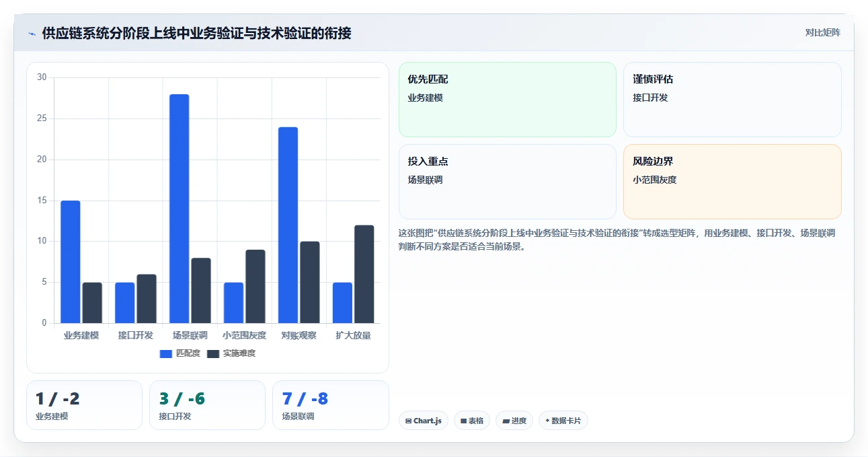Click the dark 实施难度 bar for 场景联调
Image resolution: width=868 pixels, height=457 pixels.
coord(201,291)
